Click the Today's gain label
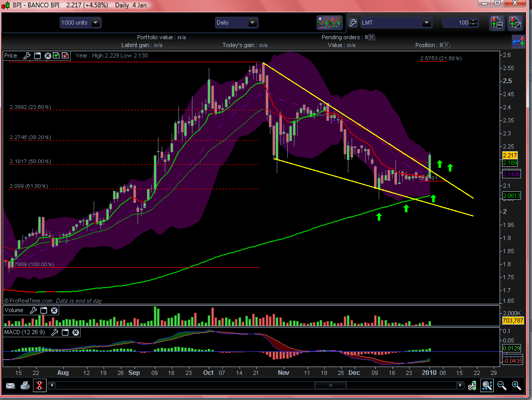Viewport: 532px width, 400px height. click(240, 45)
